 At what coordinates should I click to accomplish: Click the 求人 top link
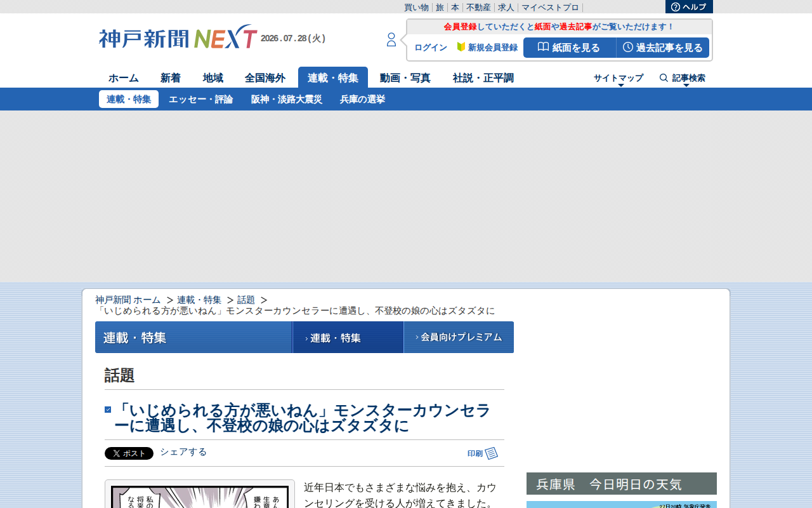(506, 8)
